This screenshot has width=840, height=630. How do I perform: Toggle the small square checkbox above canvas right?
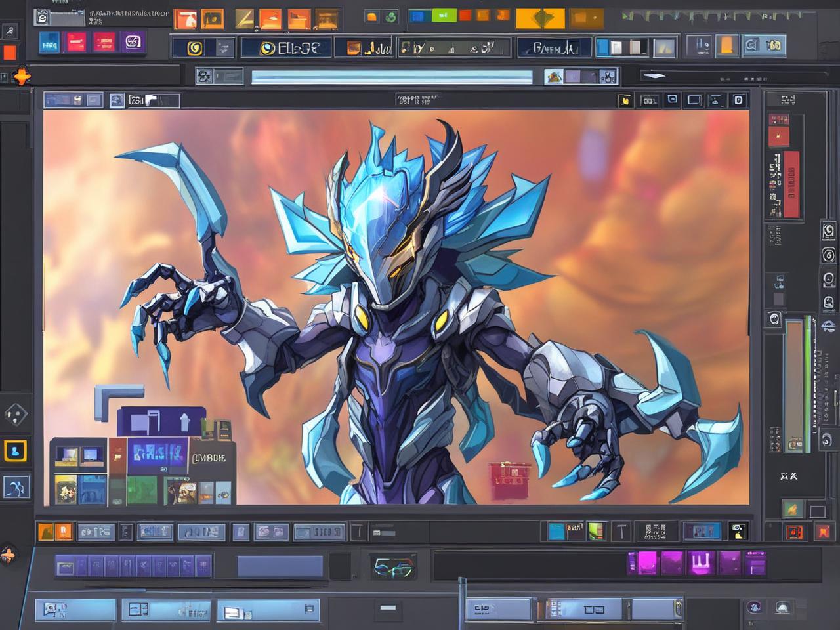[x=672, y=100]
